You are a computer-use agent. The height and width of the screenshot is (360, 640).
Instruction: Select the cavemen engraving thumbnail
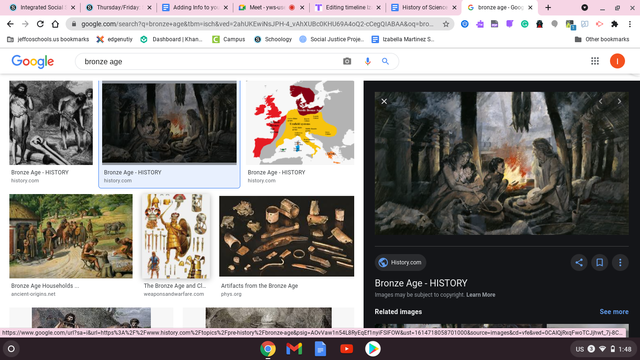51,122
